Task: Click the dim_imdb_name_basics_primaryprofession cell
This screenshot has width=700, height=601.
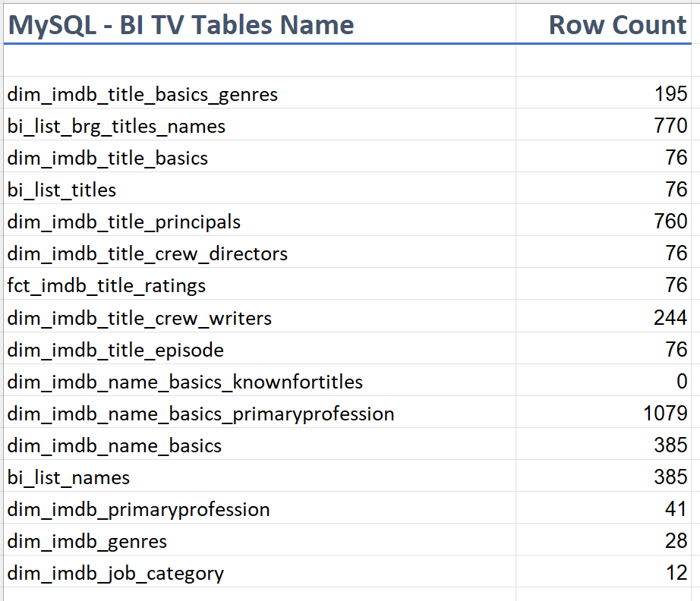Action: (260, 412)
